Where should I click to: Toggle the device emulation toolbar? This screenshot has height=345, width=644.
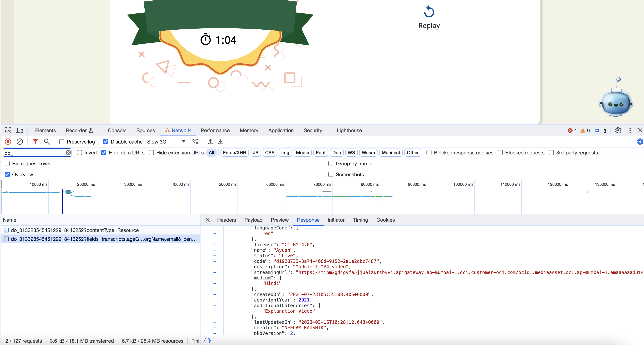tap(20, 130)
